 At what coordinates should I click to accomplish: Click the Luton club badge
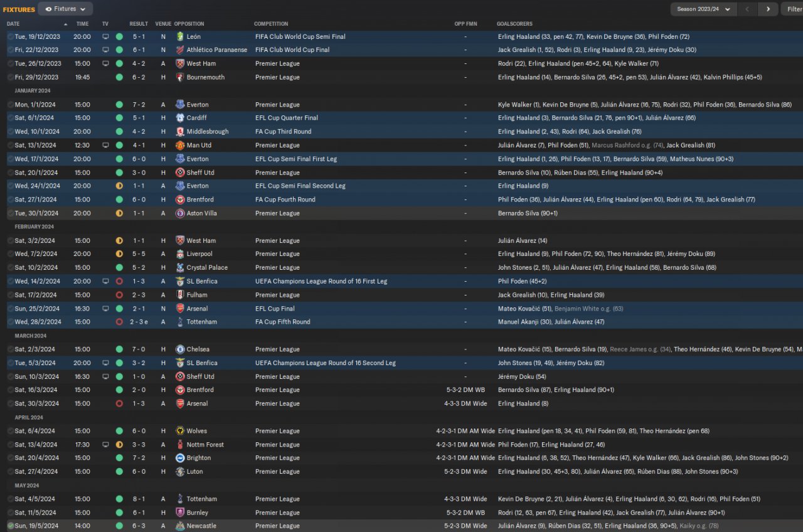pos(180,472)
